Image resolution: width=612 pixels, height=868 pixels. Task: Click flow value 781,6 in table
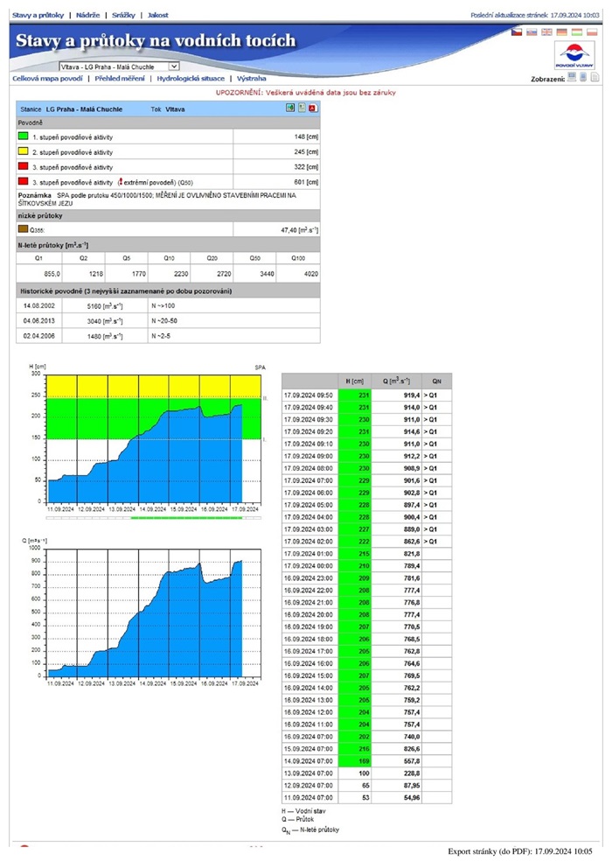click(x=412, y=577)
